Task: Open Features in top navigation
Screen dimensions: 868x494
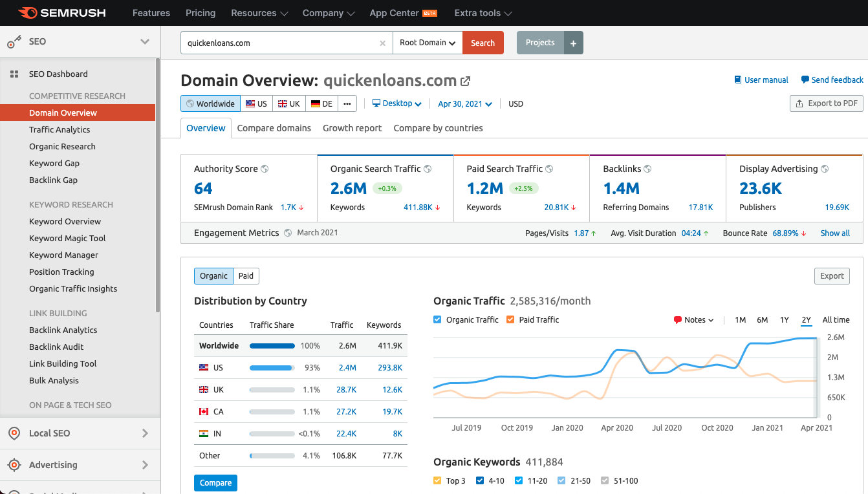Action: (150, 13)
